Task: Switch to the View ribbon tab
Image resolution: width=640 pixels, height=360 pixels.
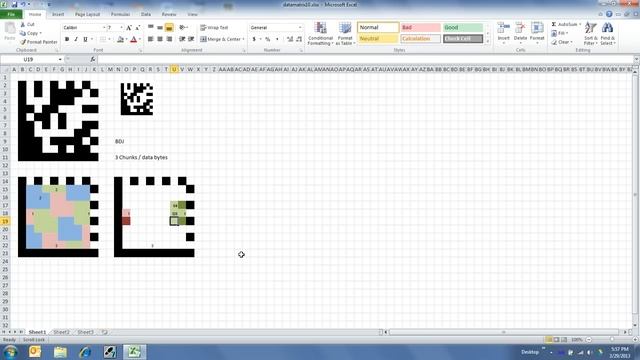Action: pyautogui.click(x=192, y=14)
